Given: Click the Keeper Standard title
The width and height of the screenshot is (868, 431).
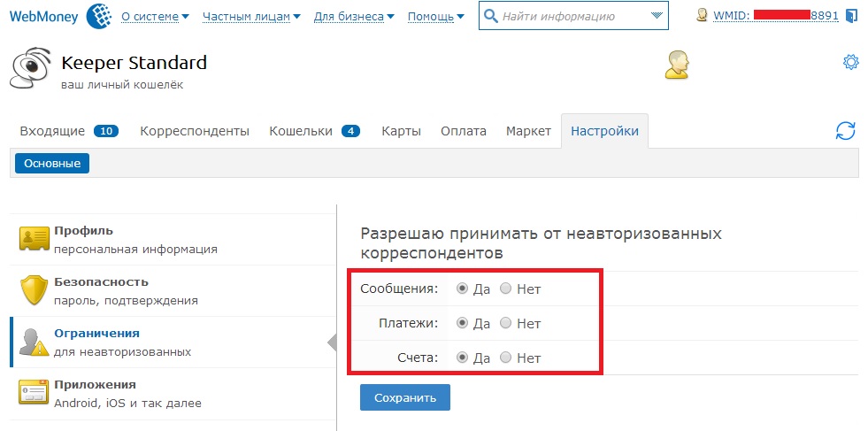Looking at the screenshot, I should tap(134, 63).
